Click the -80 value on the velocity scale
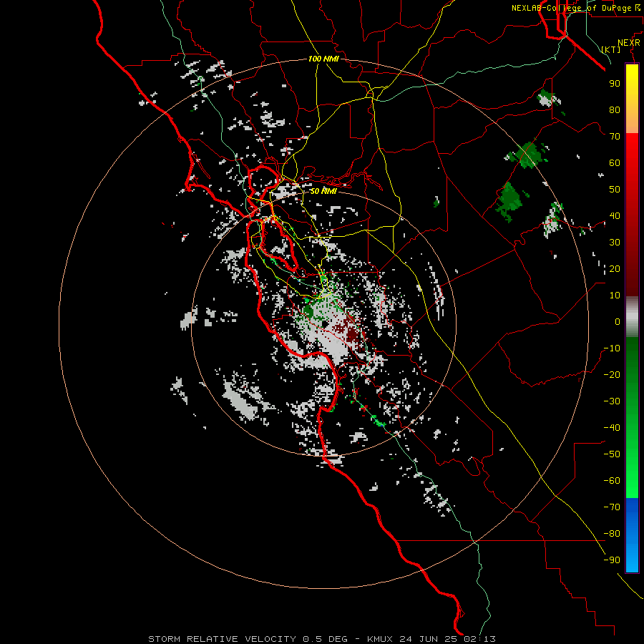The image size is (644, 644). (612, 534)
